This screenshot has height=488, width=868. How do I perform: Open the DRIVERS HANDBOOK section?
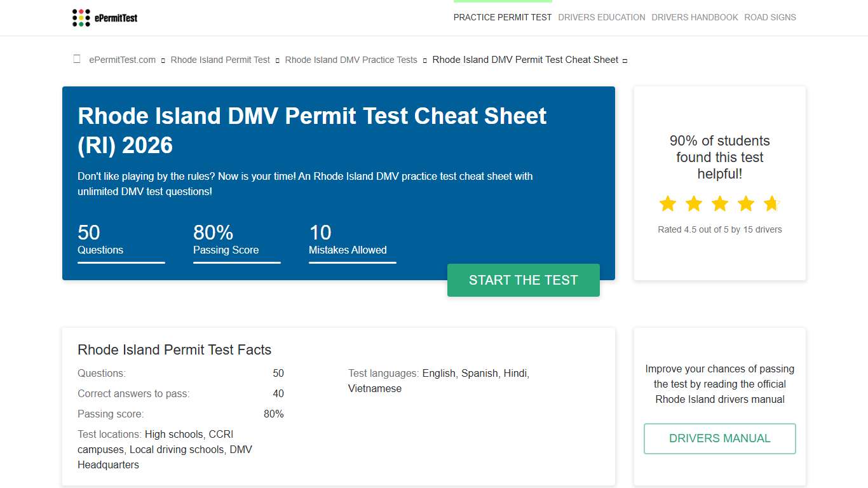point(695,17)
